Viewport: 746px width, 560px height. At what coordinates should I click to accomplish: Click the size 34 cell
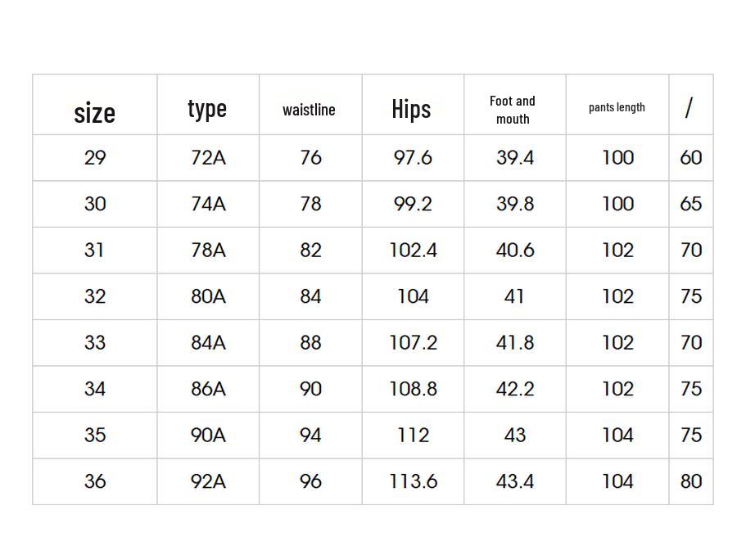(95, 389)
